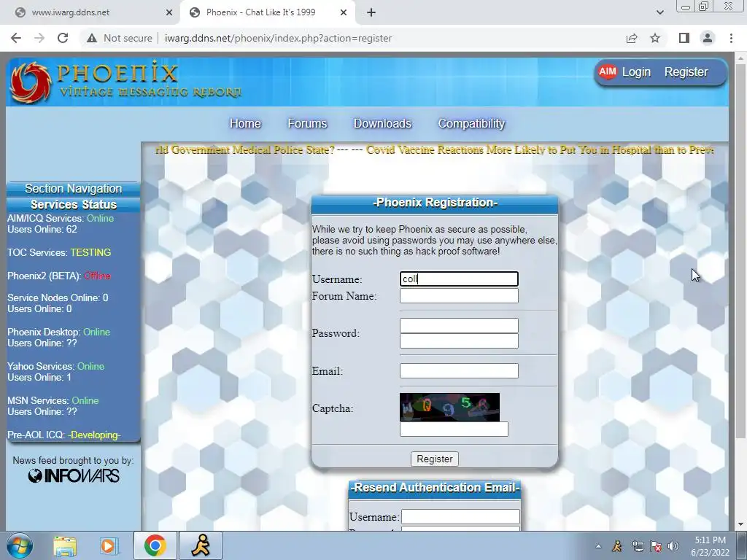Click the 'TOC Services: TESTING' status text

tap(59, 253)
